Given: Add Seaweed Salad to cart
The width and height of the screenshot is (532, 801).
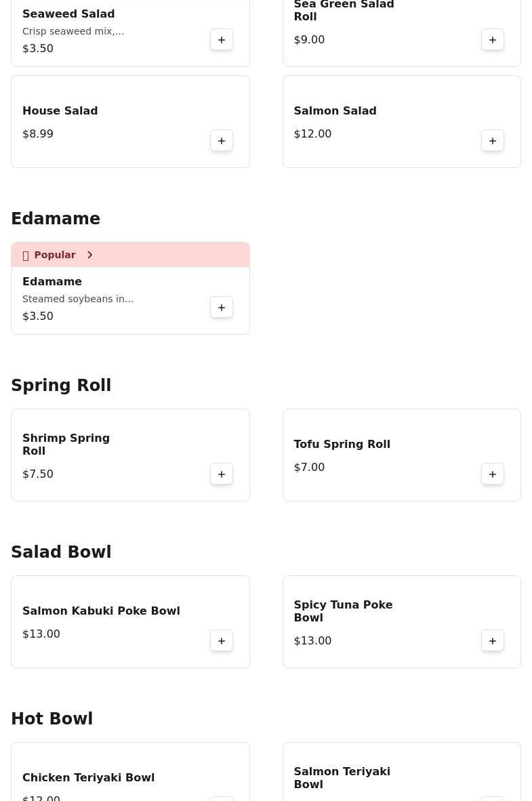Looking at the screenshot, I should [222, 40].
